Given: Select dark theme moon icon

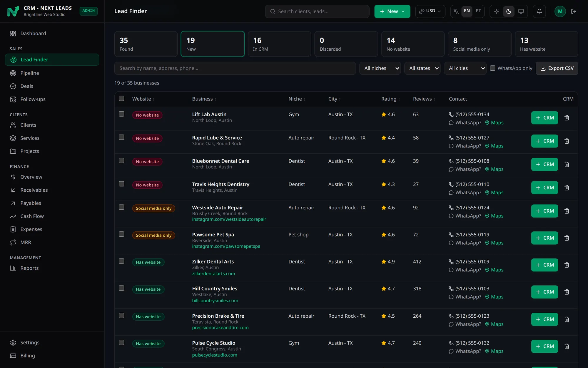Looking at the screenshot, I should 509,11.
